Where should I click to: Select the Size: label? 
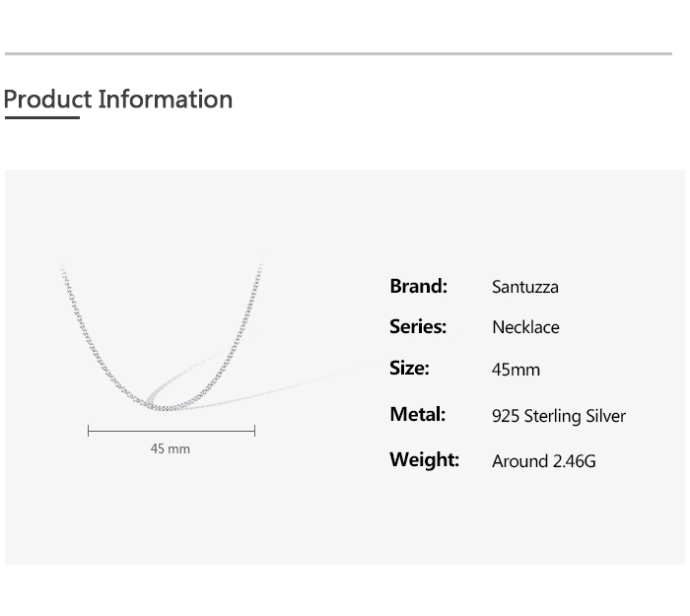pos(409,368)
